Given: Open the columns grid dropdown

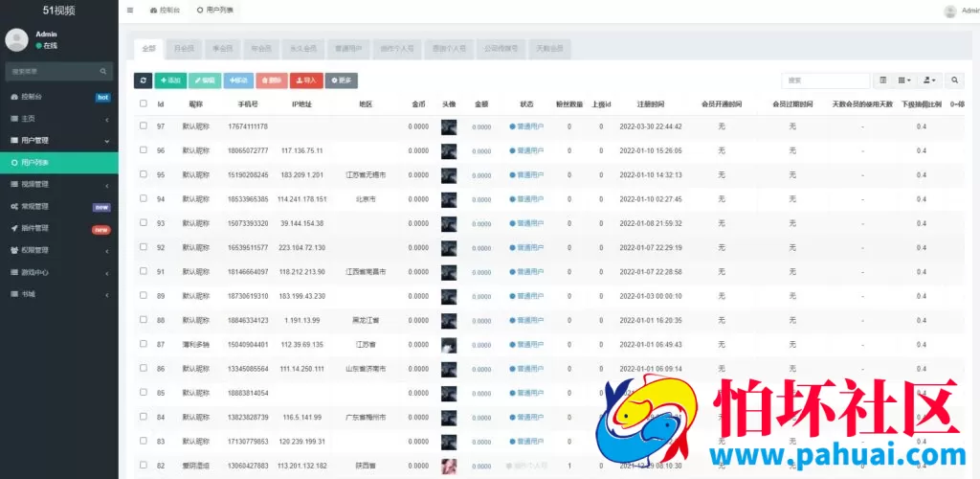Looking at the screenshot, I should [904, 80].
